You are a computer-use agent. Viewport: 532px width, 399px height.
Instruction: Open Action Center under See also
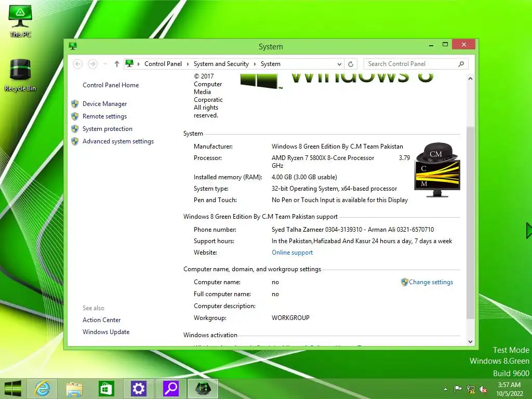click(x=101, y=320)
